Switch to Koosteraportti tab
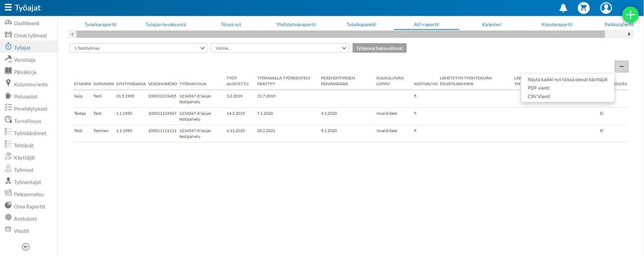644x256 pixels. [557, 25]
